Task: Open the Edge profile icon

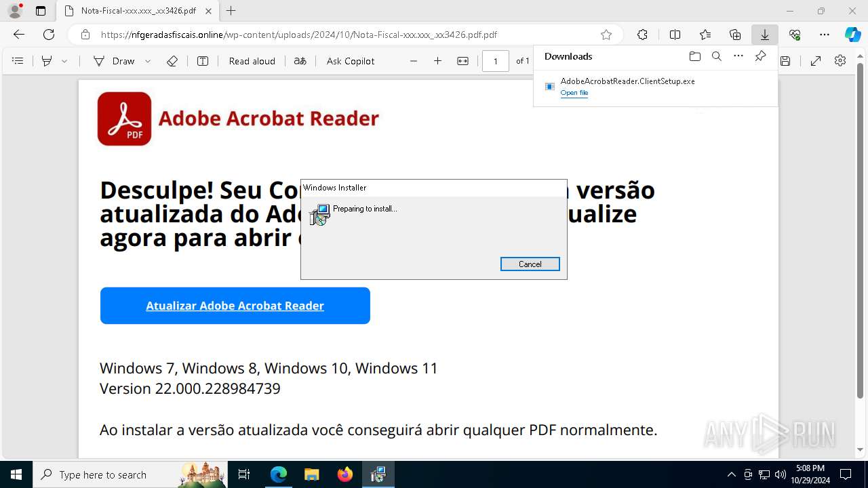Action: [14, 11]
